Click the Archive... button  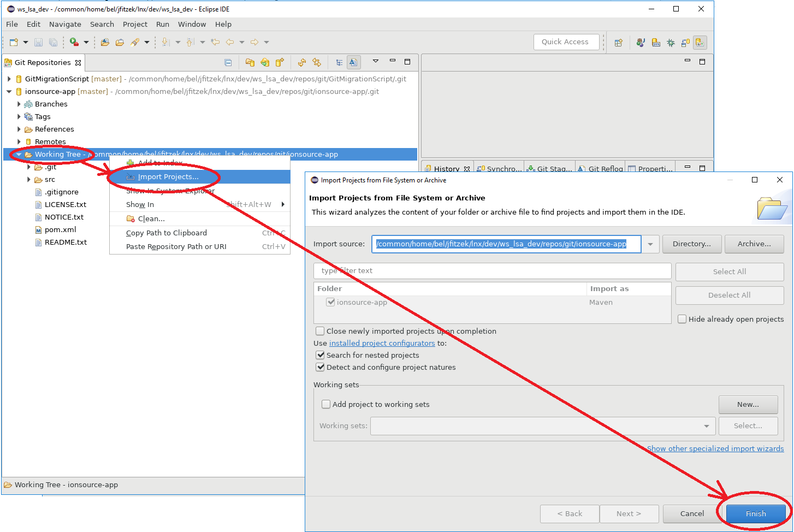tap(754, 244)
